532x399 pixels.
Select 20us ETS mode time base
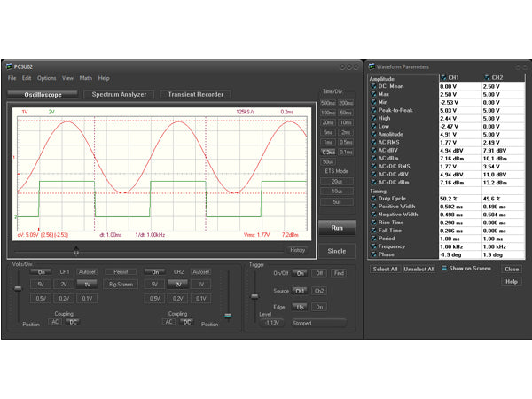coord(336,181)
